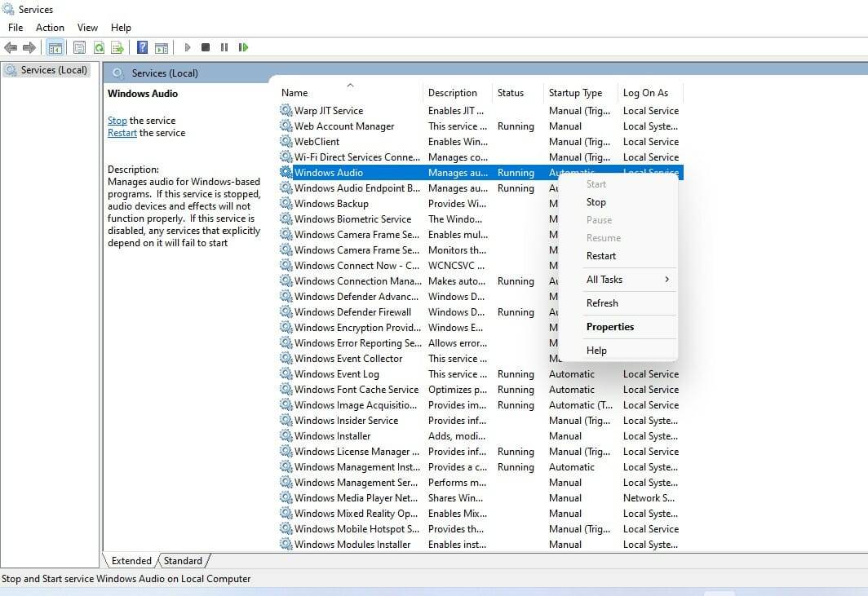Sort by the Startup Type column header
Screen dimensions: 868x596
(x=575, y=93)
